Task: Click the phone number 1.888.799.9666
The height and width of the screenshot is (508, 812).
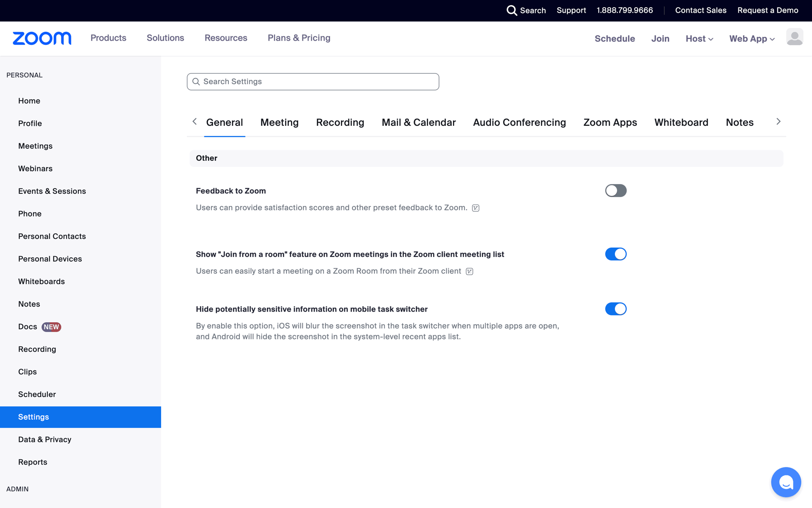Action: click(625, 10)
